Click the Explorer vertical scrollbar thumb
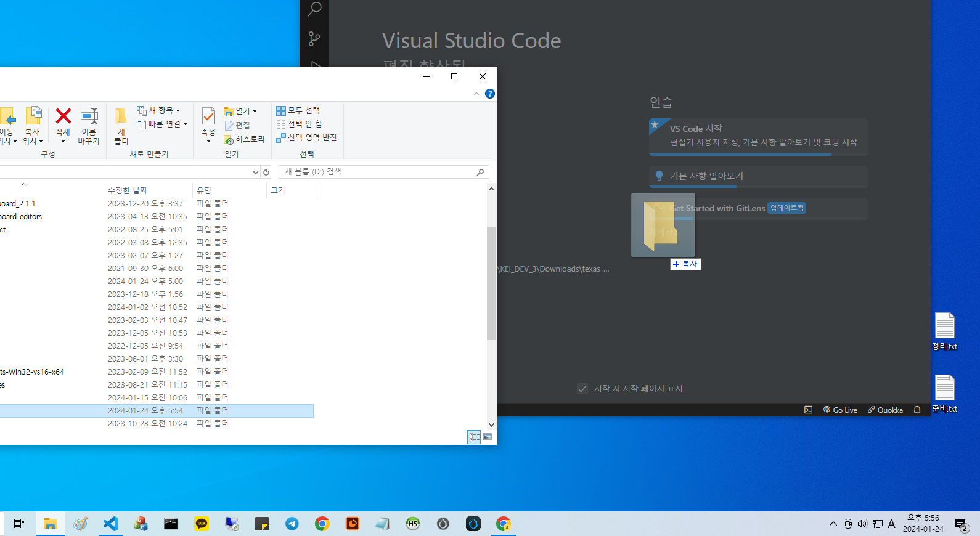980x536 pixels. pos(491,283)
